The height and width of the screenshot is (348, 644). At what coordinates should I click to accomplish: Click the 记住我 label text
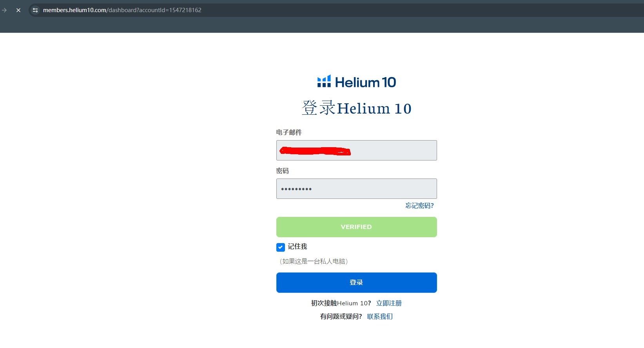[298, 247]
